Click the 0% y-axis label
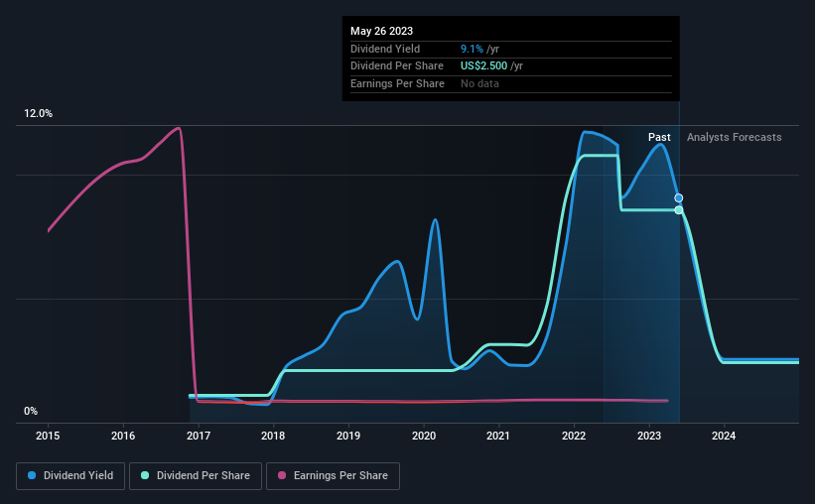815x504 pixels. [31, 411]
